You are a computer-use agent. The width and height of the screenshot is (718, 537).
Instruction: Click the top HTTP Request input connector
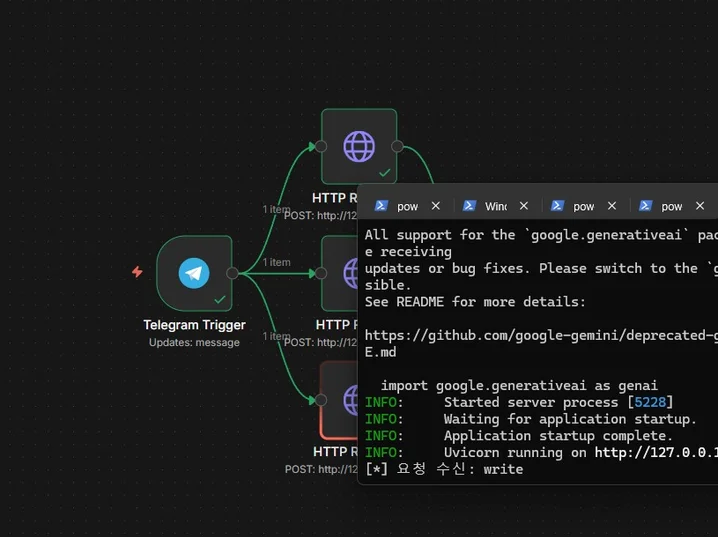pos(321,147)
